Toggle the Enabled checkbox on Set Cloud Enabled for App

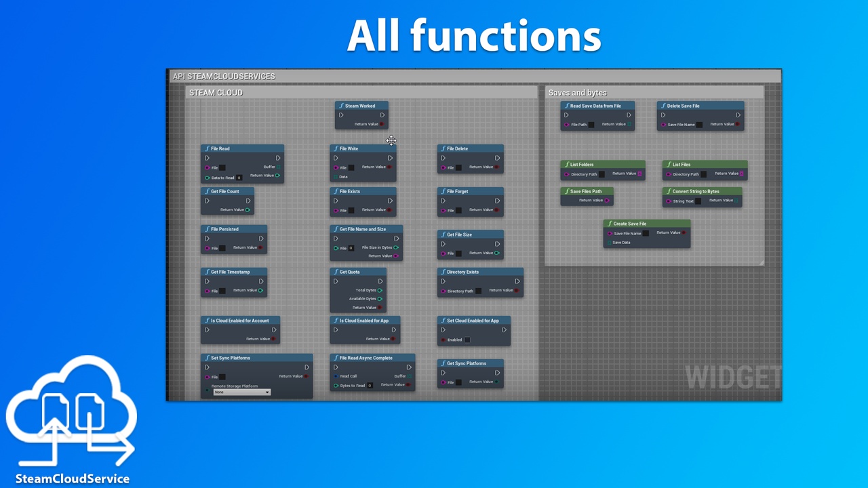pos(467,340)
